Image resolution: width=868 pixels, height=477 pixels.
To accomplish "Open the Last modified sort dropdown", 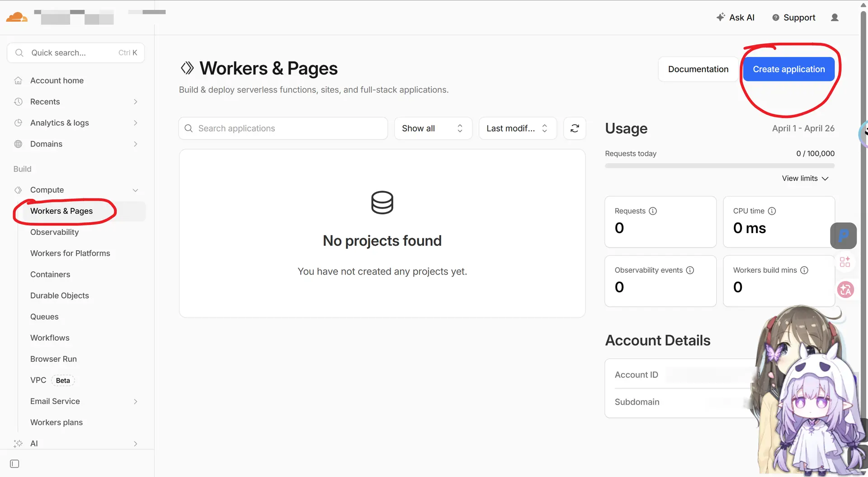I will pos(518,128).
